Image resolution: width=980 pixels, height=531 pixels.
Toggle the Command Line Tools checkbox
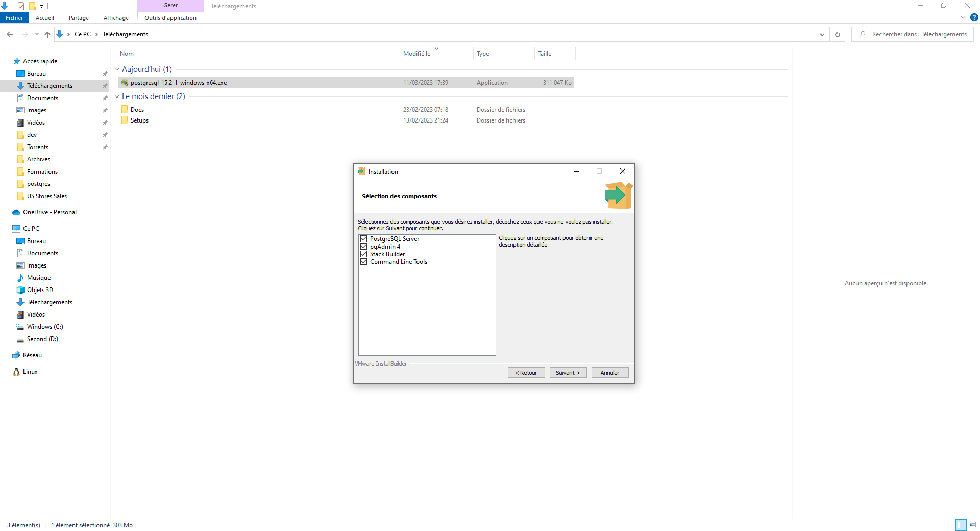363,262
